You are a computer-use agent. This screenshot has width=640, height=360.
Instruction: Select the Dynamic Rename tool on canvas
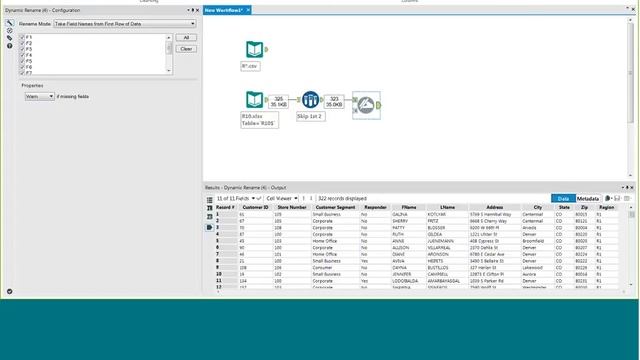(366, 105)
